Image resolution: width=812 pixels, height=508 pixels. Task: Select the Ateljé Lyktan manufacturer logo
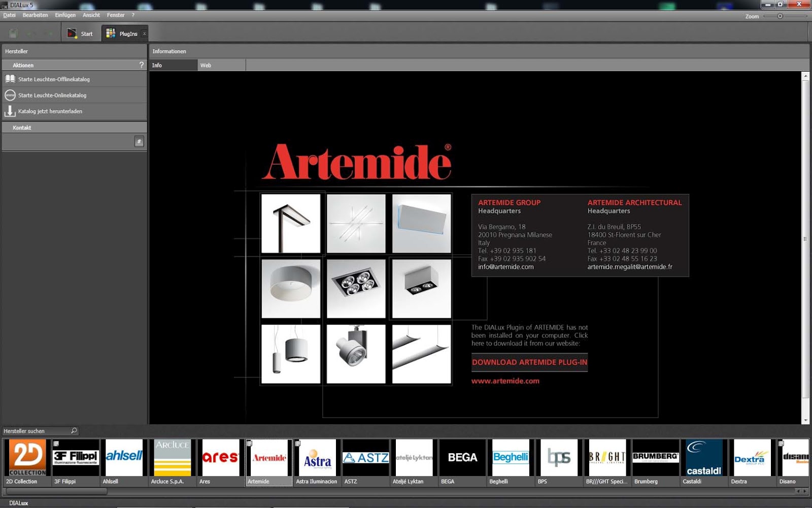click(x=414, y=458)
